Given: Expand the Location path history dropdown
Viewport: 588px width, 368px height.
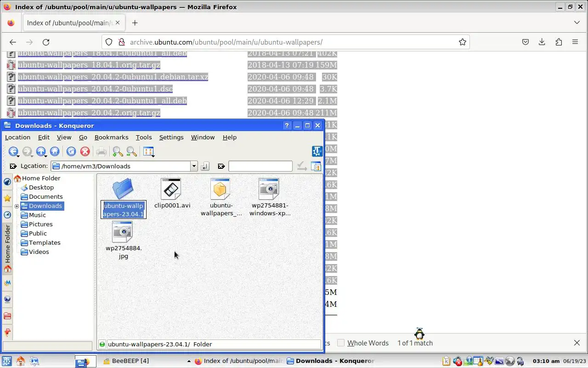Looking at the screenshot, I should pyautogui.click(x=194, y=166).
